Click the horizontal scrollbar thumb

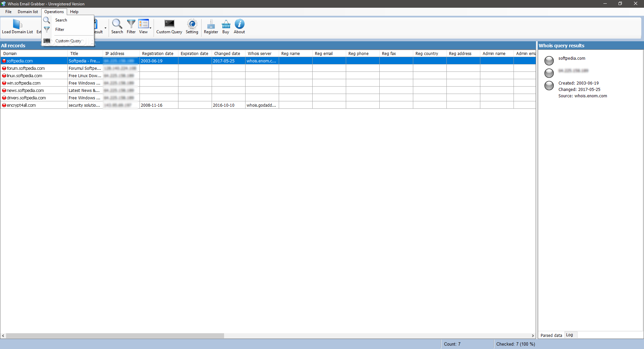coord(115,336)
